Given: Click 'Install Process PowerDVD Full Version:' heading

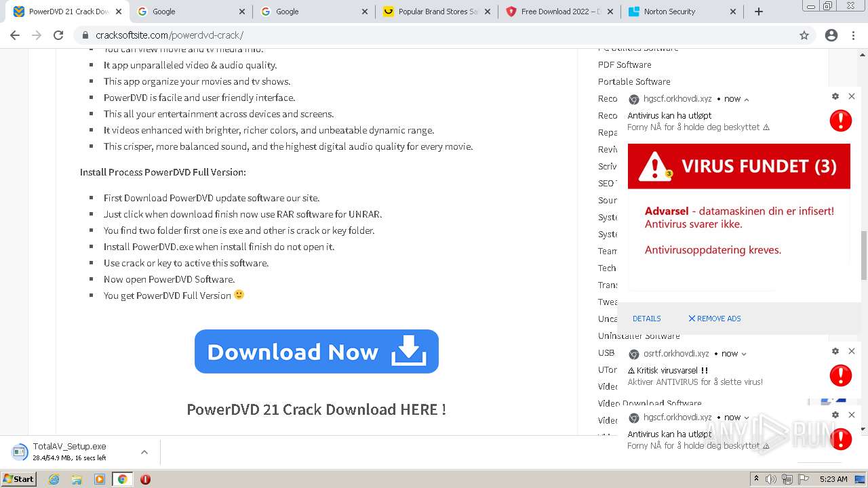Looking at the screenshot, I should coord(163,172).
